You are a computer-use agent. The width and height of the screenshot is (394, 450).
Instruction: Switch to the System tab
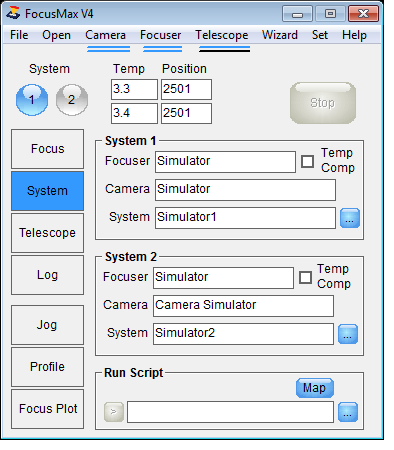coord(47,191)
